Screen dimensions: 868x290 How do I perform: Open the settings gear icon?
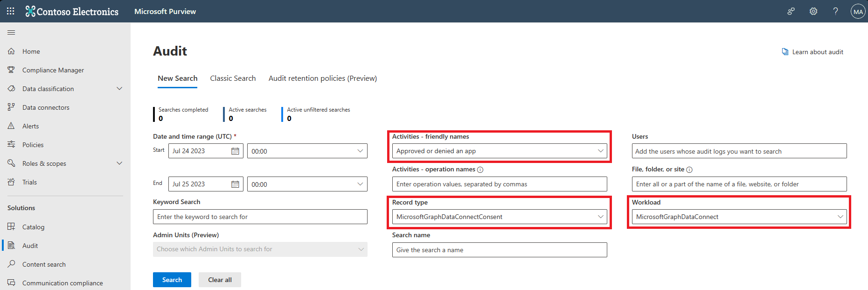click(x=813, y=11)
